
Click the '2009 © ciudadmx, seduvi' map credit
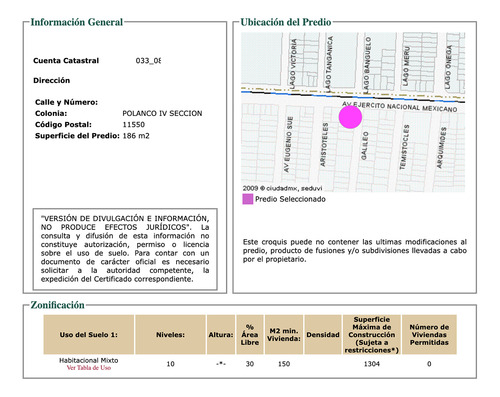click(282, 188)
